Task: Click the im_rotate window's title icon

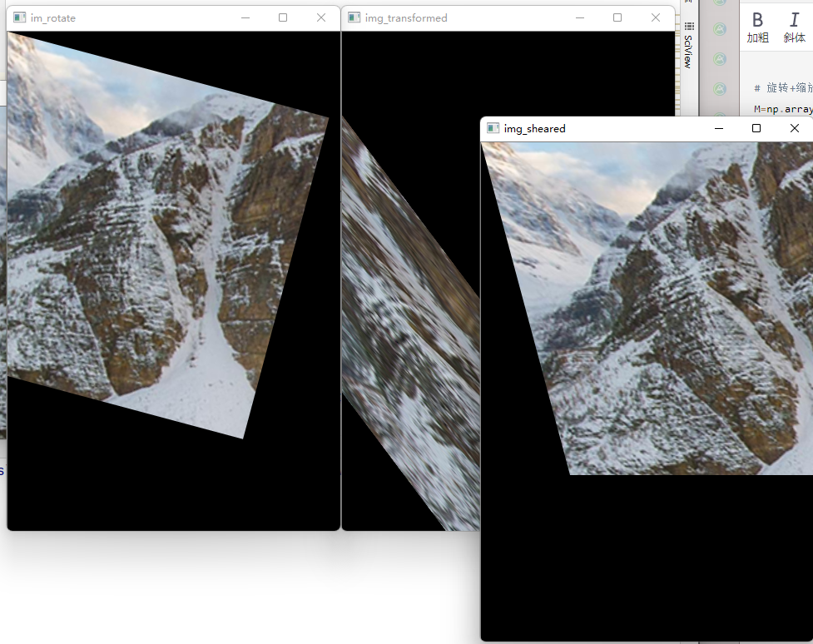Action: tap(20, 17)
